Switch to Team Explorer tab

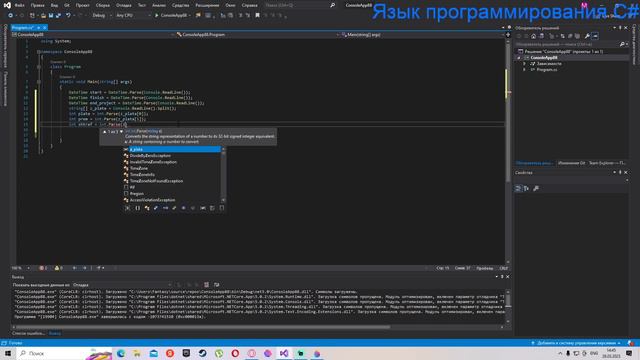(x=607, y=163)
